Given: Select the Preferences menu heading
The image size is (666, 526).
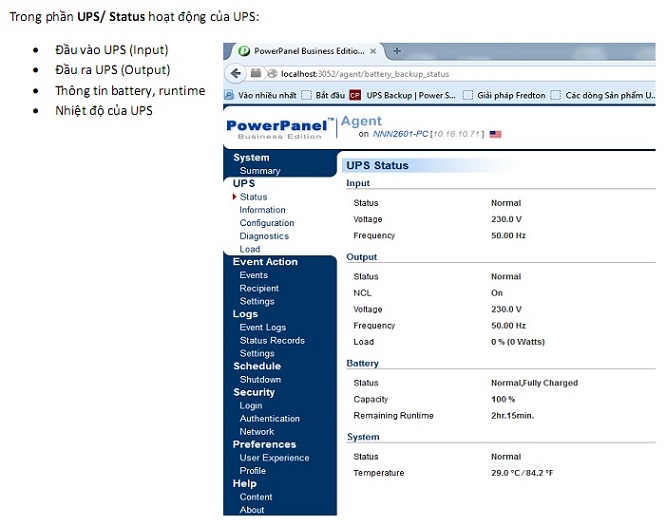Looking at the screenshot, I should click(265, 444).
